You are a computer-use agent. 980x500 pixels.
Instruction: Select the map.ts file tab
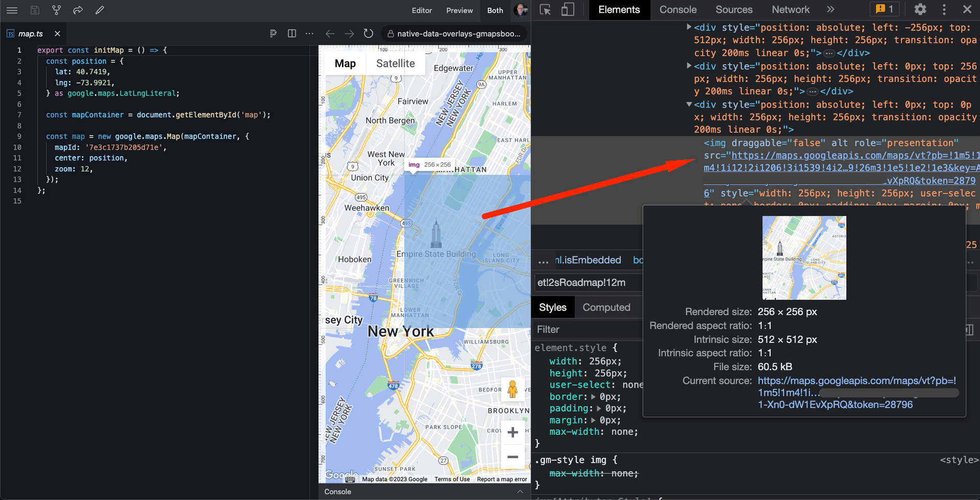click(31, 34)
